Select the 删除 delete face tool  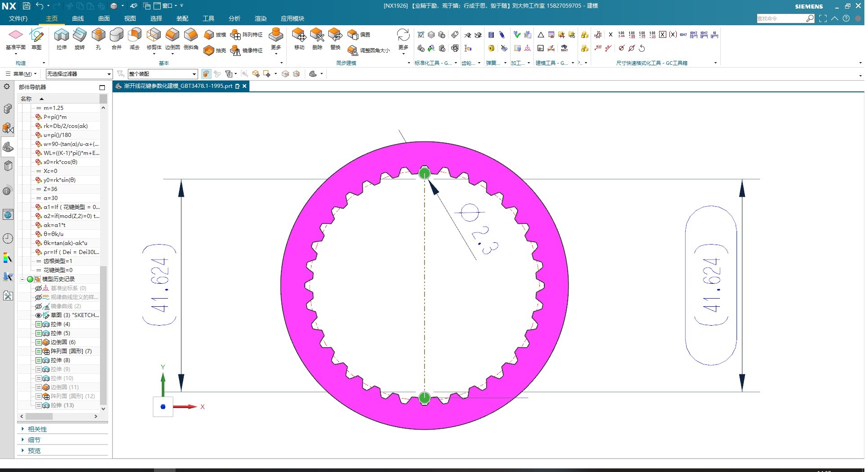click(x=317, y=39)
